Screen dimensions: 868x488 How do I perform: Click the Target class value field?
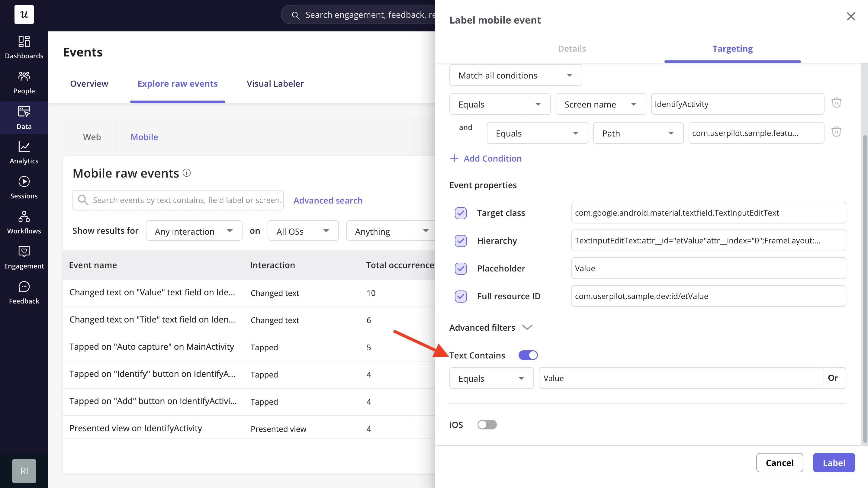point(708,213)
